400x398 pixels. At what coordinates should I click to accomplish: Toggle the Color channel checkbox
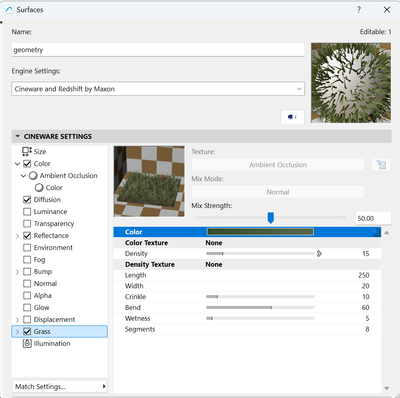pos(27,164)
